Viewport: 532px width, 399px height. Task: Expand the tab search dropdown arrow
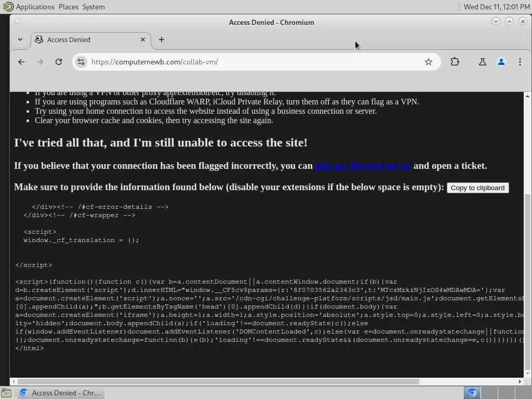(20, 39)
